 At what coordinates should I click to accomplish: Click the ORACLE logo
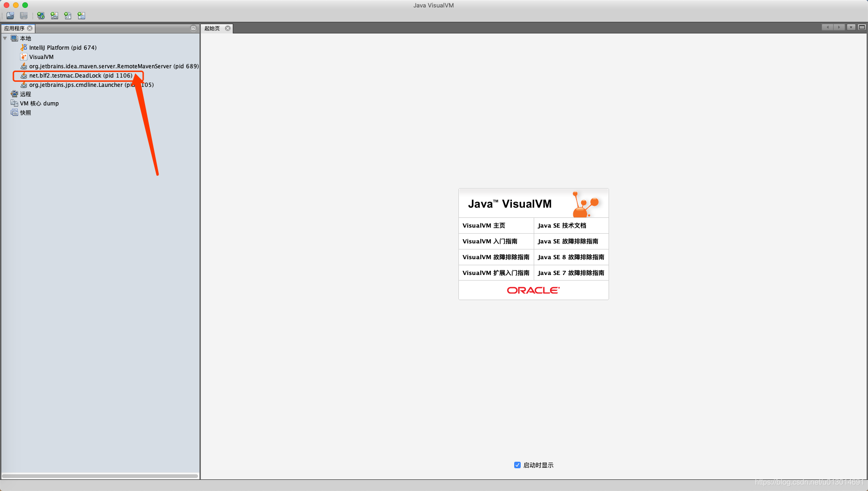tap(533, 290)
